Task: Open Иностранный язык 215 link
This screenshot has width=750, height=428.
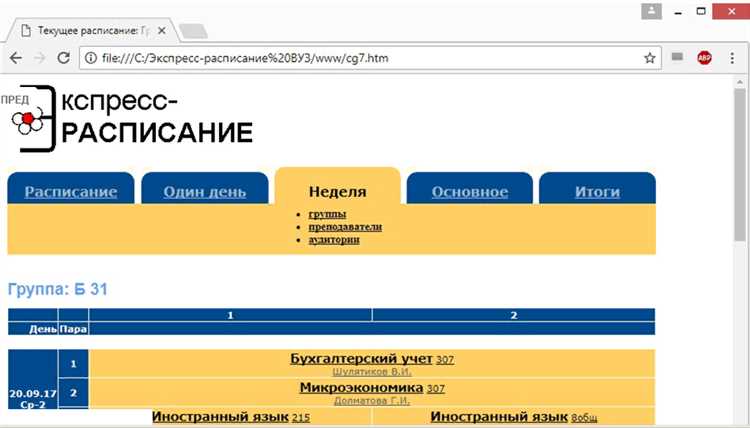Action: tap(231, 417)
